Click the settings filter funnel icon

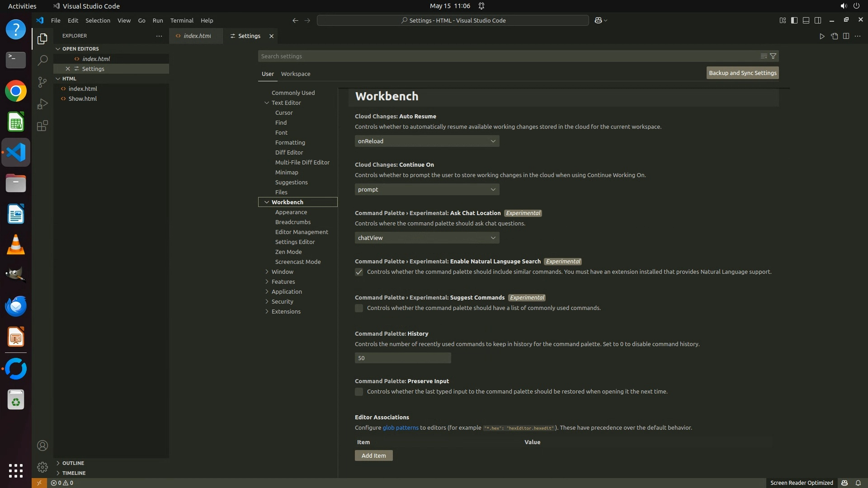click(x=773, y=56)
